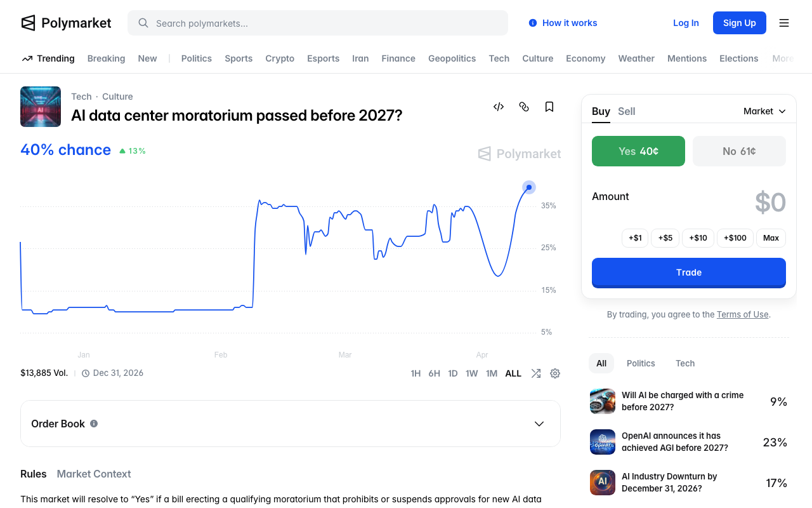
Task: Bookmark this market
Action: pyautogui.click(x=549, y=107)
